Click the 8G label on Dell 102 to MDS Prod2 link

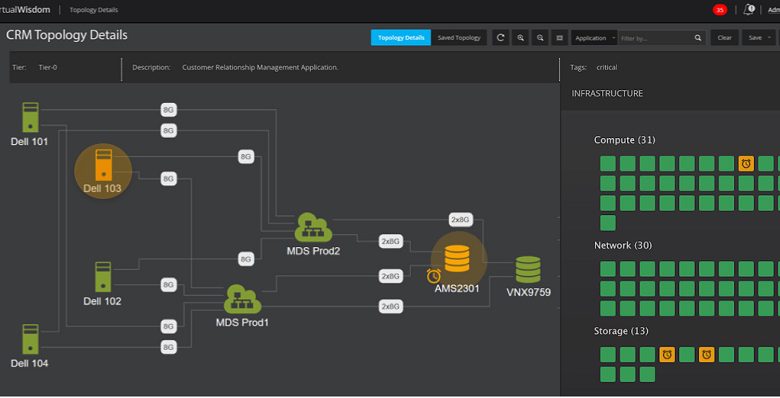coord(246,259)
